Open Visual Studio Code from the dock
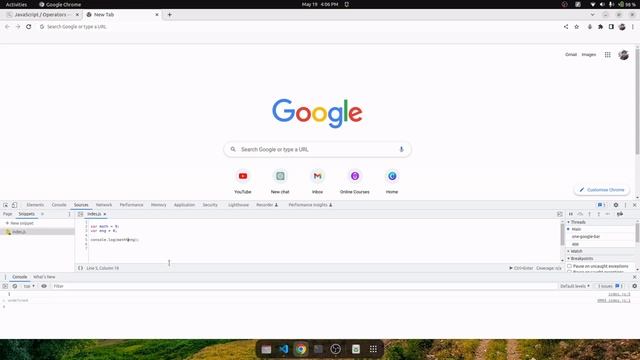Screen dimensions: 640x360 pos(284,349)
